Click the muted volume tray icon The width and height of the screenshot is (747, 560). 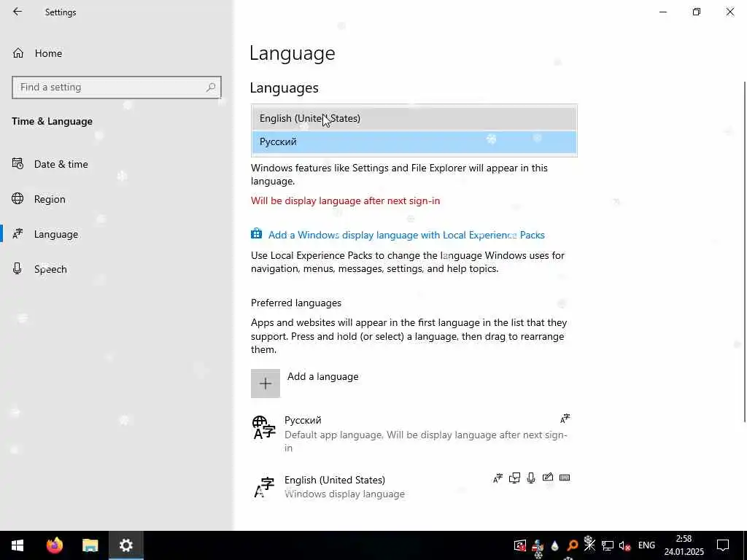tap(624, 545)
